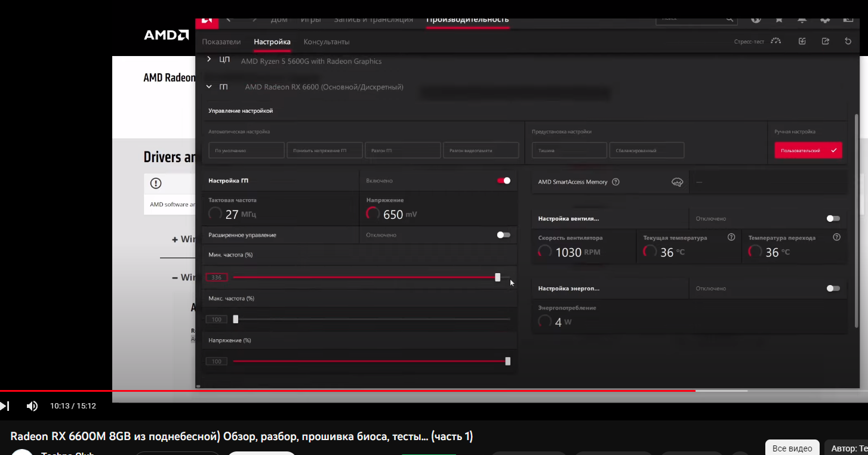868x455 pixels.
Task: Click the Напряжение (%) value box showing 100
Action: click(217, 361)
